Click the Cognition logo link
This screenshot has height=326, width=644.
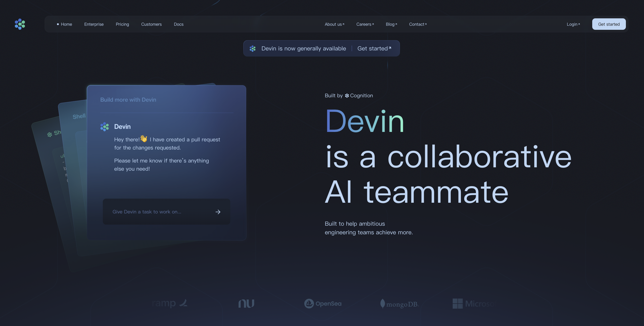359,96
